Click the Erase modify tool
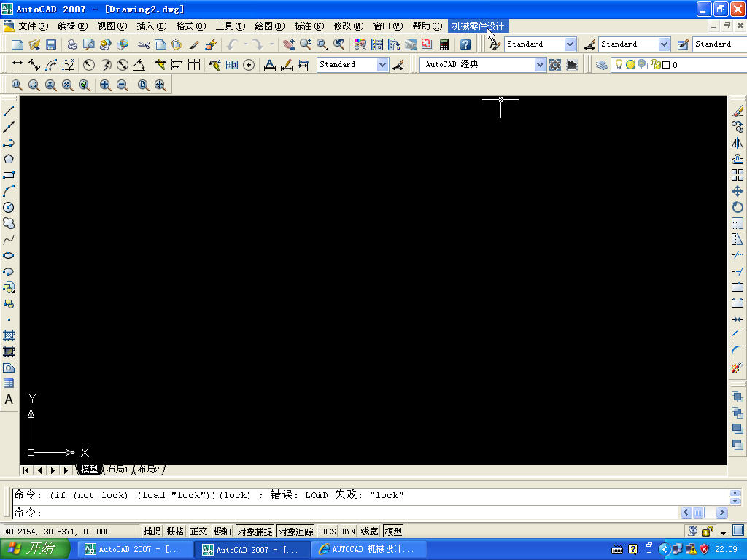 point(738,111)
